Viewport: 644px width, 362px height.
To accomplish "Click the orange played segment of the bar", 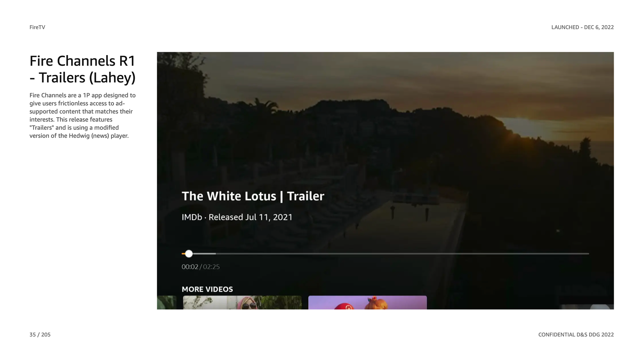I will pos(183,254).
